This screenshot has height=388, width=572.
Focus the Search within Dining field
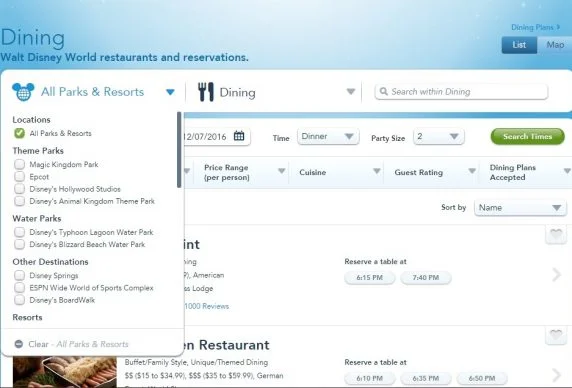(x=461, y=92)
